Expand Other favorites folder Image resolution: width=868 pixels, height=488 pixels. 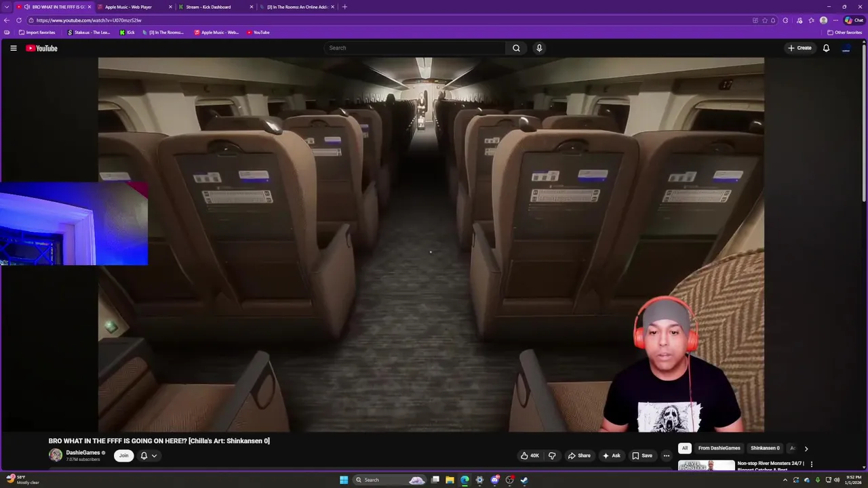tap(844, 33)
